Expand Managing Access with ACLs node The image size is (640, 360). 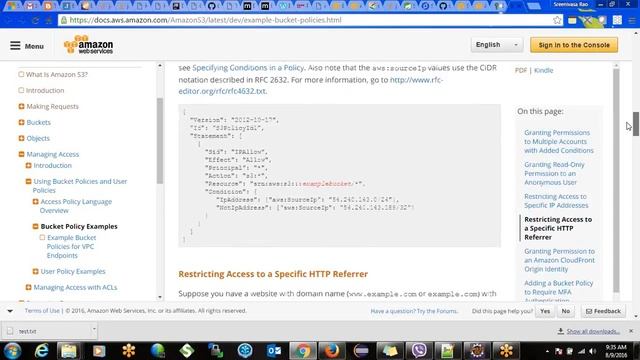click(x=28, y=287)
